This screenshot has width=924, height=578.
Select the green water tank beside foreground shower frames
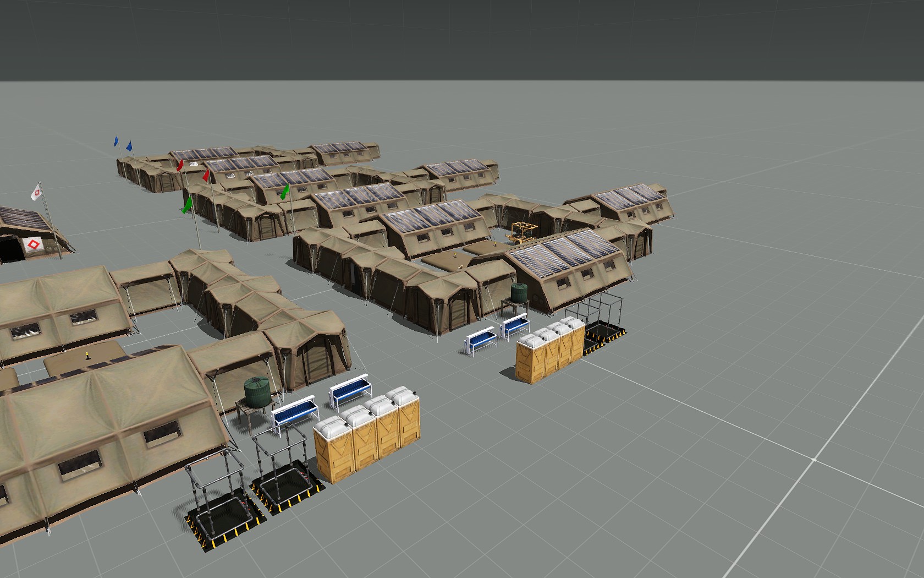tap(257, 392)
